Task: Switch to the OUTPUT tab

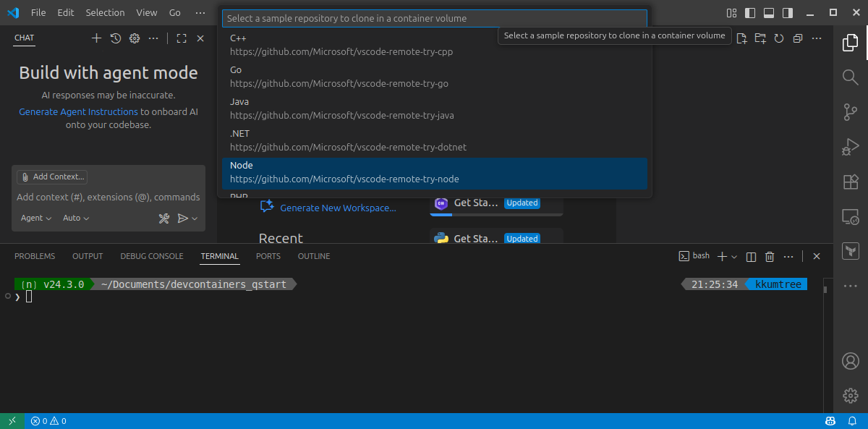Action: 88,256
